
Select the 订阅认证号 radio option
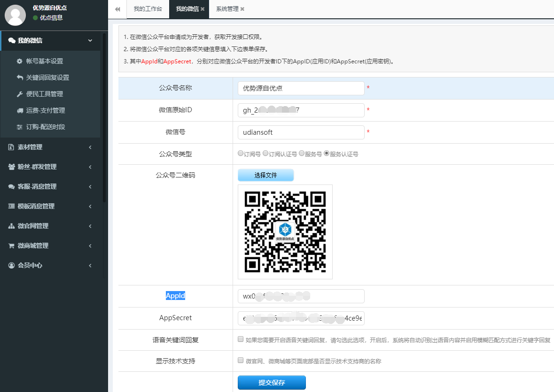[x=265, y=153]
